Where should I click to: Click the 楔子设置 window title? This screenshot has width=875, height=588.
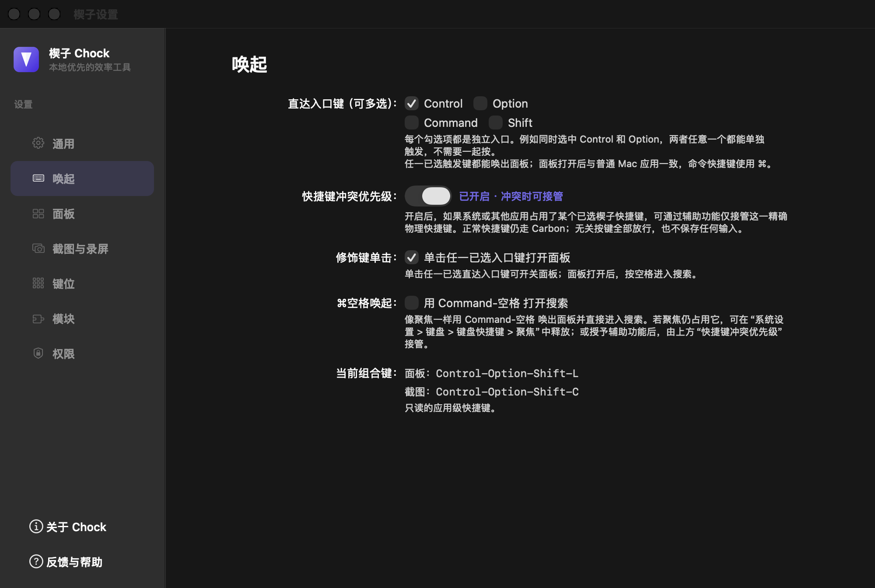coord(96,14)
